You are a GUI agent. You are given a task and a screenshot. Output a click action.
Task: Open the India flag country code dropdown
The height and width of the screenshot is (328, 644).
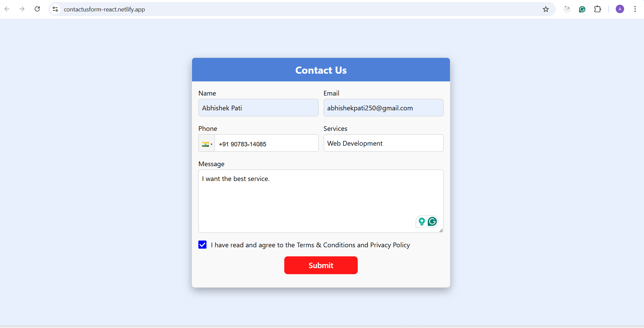click(x=207, y=144)
